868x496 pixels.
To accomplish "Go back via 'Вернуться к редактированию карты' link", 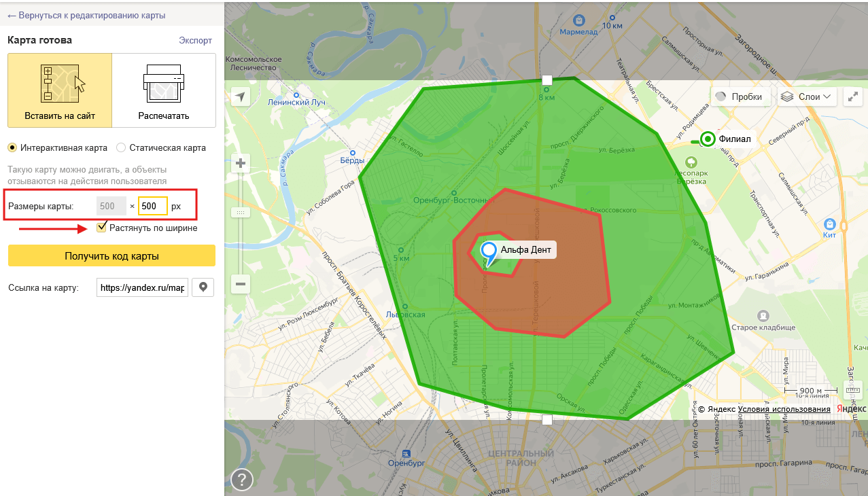I will point(86,15).
